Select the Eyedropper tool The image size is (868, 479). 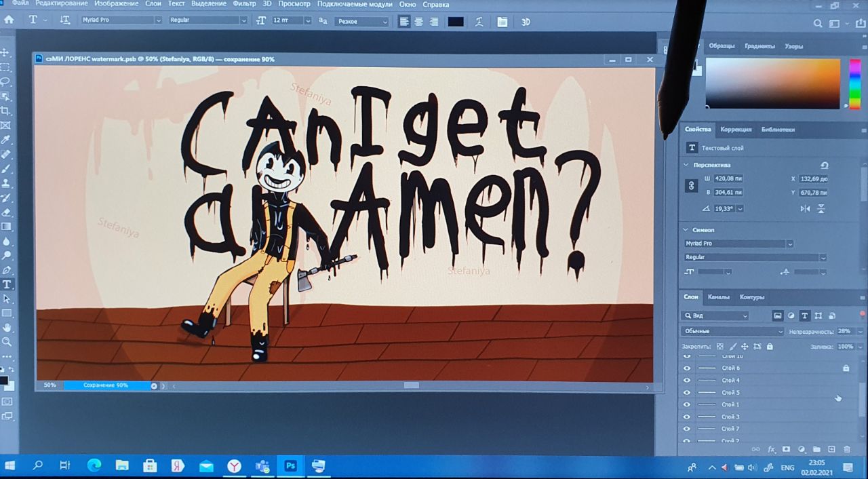tap(5, 140)
